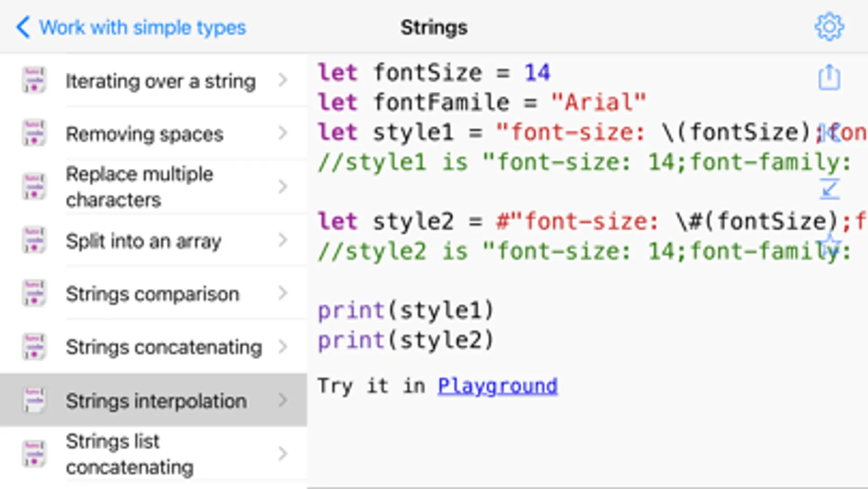Expand the Strings list concatenating chevron
The image size is (868, 489).
pyautogui.click(x=282, y=454)
